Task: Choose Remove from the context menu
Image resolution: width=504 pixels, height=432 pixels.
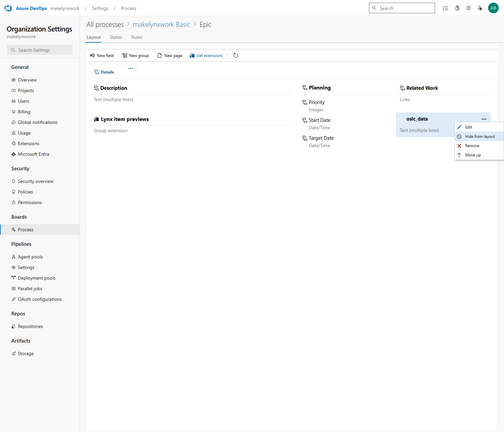Action: tap(479, 146)
